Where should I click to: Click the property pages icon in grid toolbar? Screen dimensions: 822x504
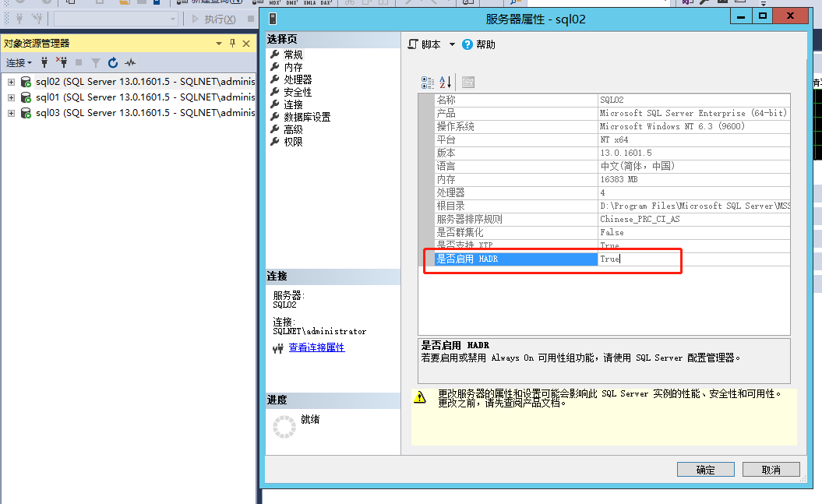(x=468, y=83)
